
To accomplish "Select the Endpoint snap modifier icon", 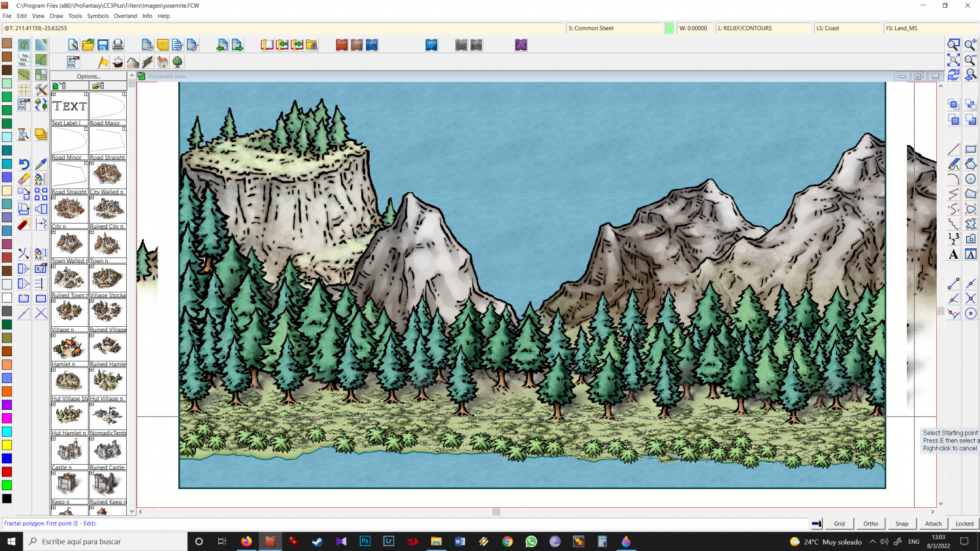I will [x=954, y=284].
